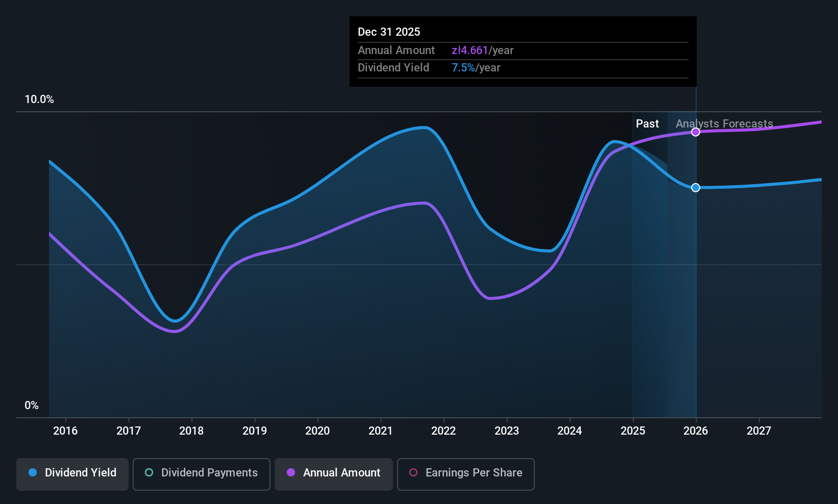The width and height of the screenshot is (838, 504).
Task: Click the 10.0% y-axis label
Action: pyautogui.click(x=39, y=99)
